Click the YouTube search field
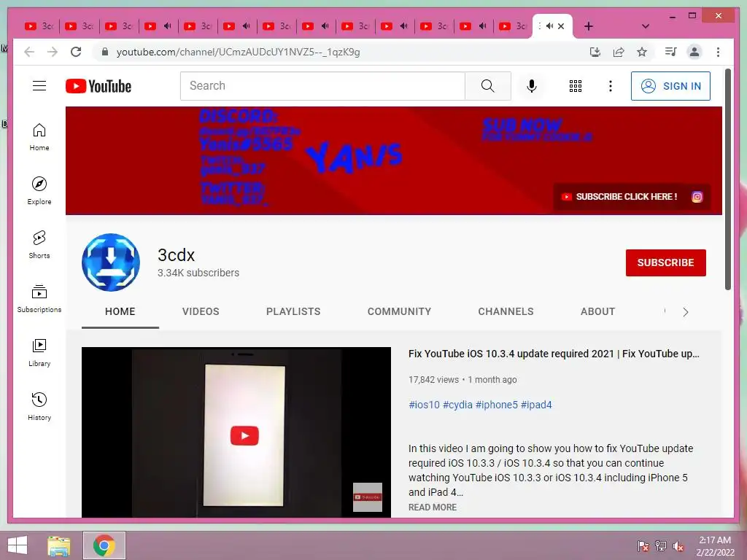747x560 pixels. click(322, 86)
